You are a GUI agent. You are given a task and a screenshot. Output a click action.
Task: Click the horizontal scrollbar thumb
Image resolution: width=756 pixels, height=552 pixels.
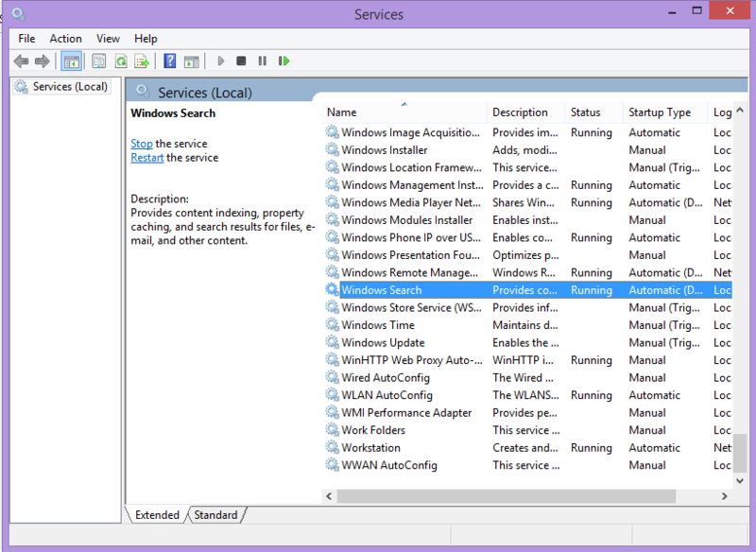pyautogui.click(x=507, y=496)
